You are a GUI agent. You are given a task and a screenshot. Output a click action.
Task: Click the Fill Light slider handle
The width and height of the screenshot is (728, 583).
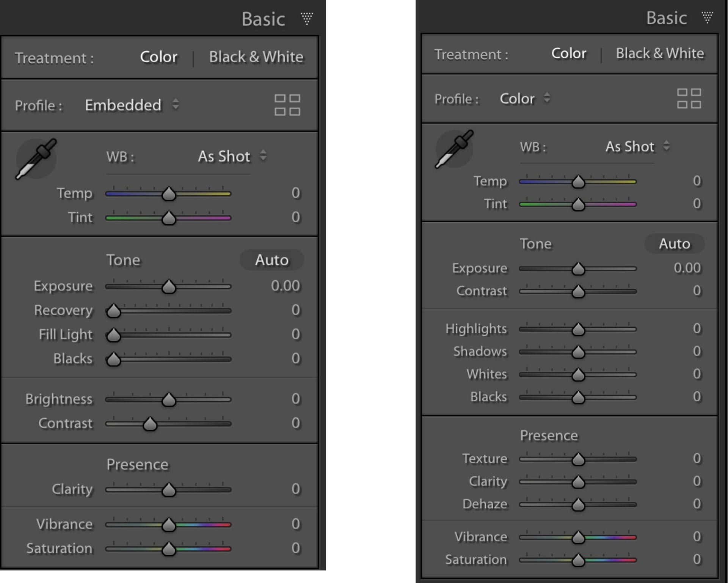point(113,335)
